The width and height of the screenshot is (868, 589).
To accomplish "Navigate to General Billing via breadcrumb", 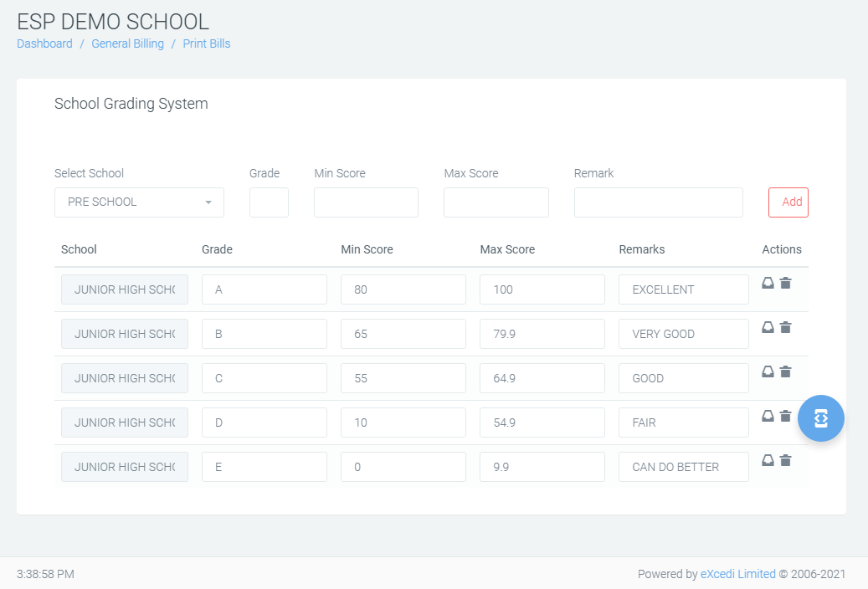I will [127, 43].
